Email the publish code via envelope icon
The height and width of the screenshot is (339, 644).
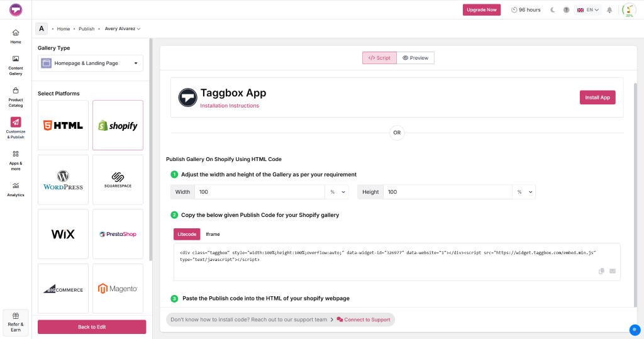click(x=613, y=271)
